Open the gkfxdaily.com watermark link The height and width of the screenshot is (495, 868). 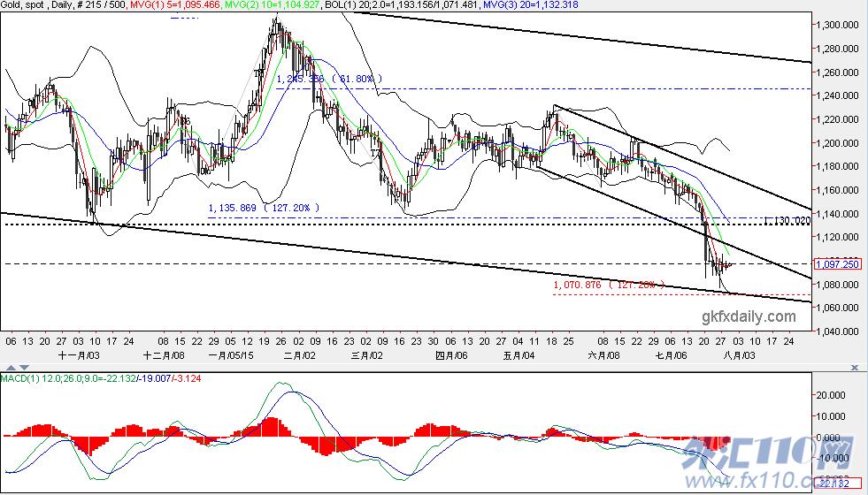pos(749,317)
